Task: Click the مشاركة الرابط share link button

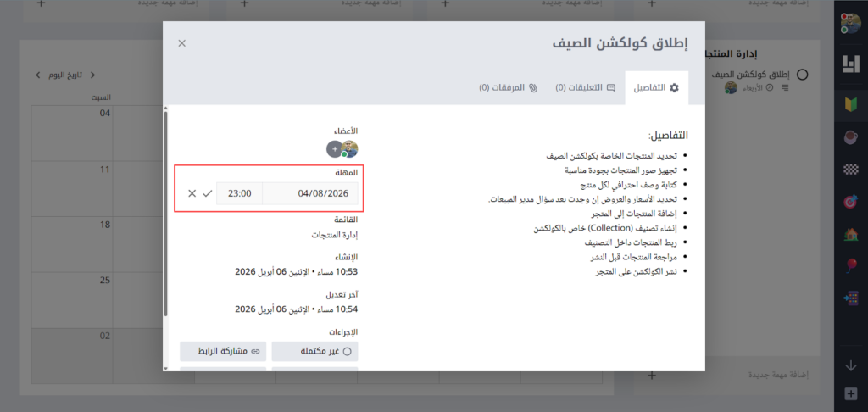Action: click(x=222, y=351)
